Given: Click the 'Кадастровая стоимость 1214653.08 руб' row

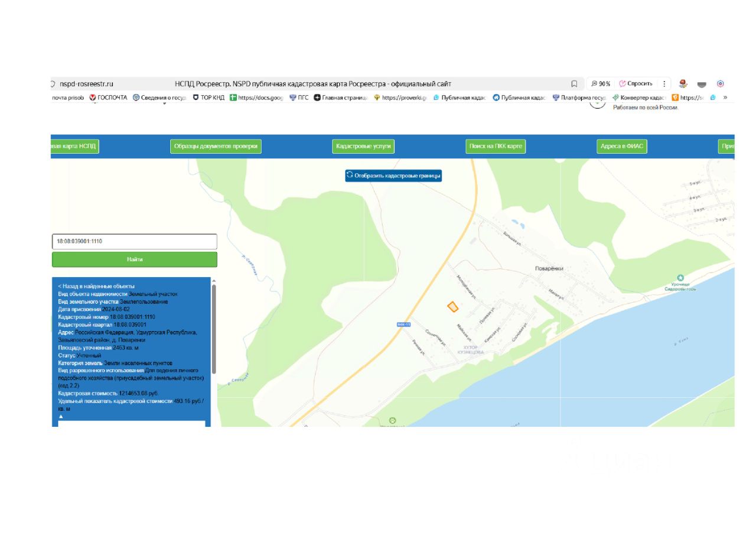Looking at the screenshot, I should click(108, 393).
